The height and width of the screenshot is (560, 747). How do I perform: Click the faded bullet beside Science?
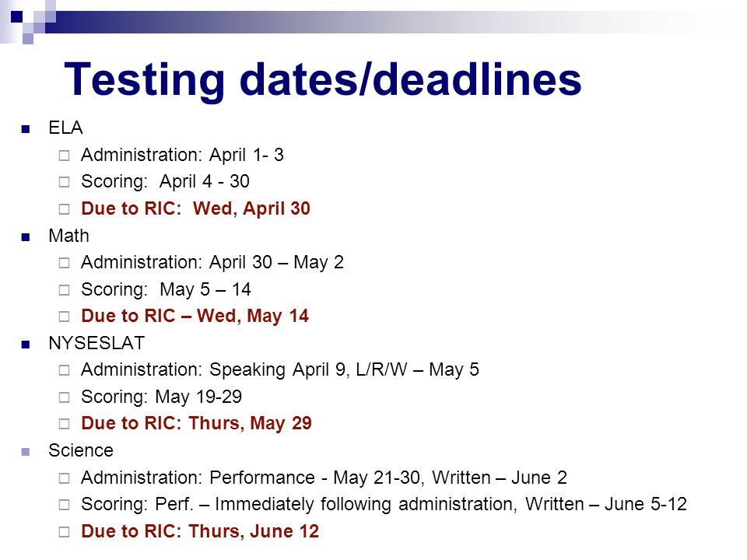click(26, 451)
